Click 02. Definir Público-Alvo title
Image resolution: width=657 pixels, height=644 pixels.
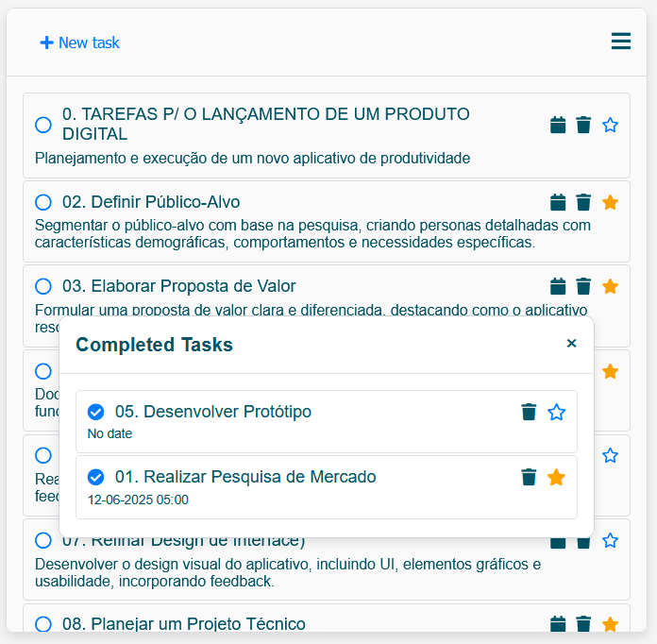(x=151, y=202)
